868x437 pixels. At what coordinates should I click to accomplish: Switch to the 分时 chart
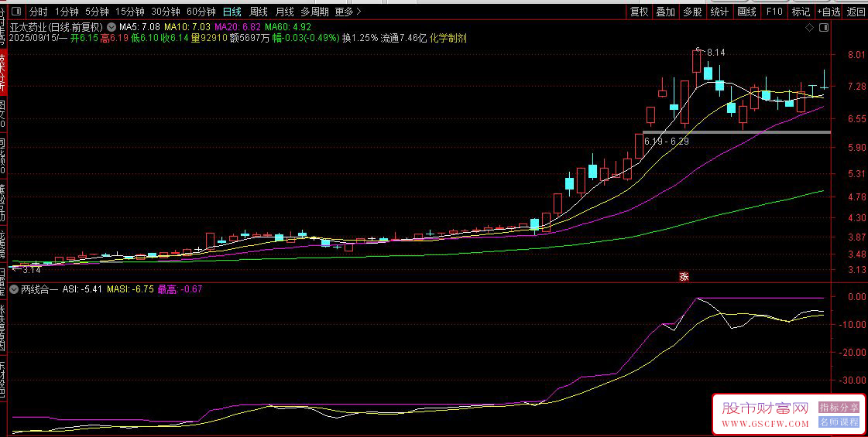point(38,11)
